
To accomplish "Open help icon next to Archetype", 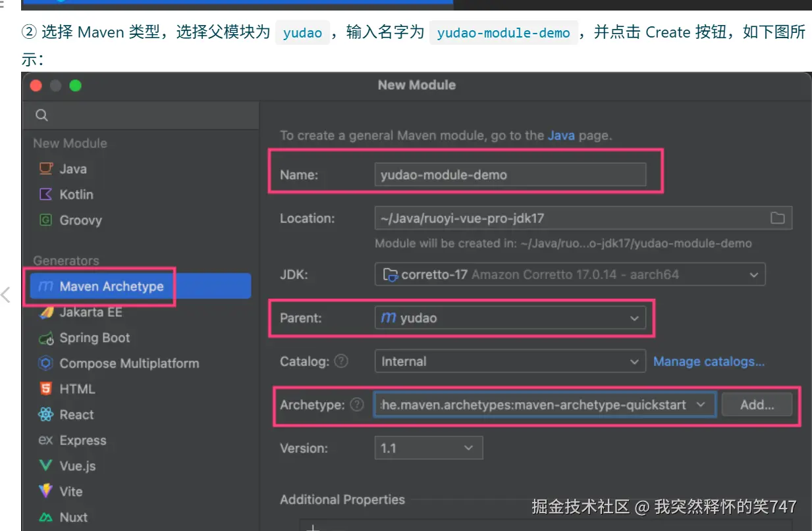I will 357,405.
